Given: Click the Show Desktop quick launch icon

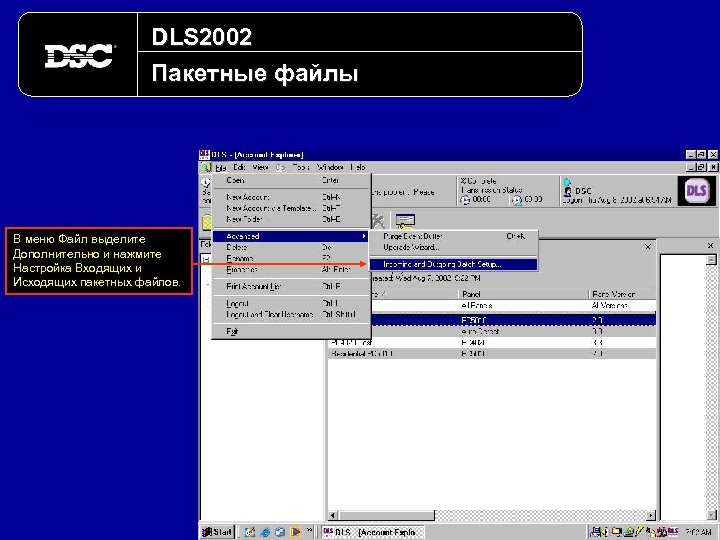Looking at the screenshot, I should coord(250,532).
